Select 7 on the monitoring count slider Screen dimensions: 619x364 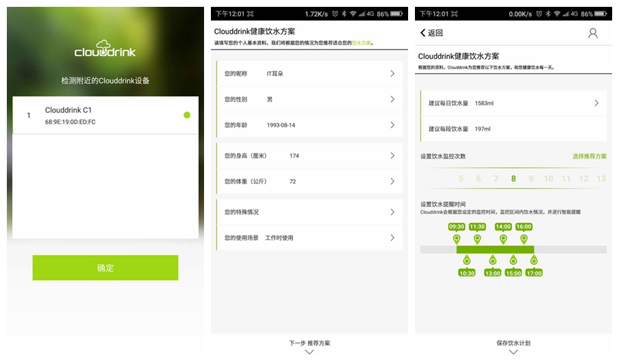pyautogui.click(x=496, y=179)
